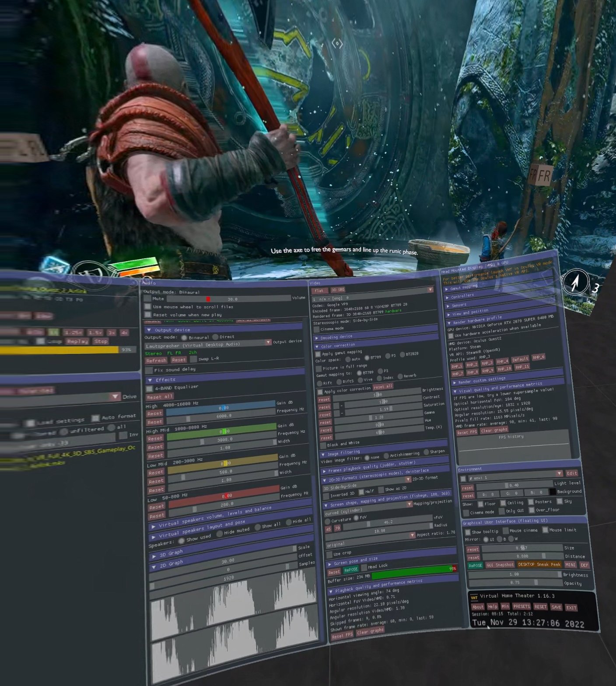Click the GUI Snapshot button
Image resolution: width=616 pixels, height=686 pixels.
pyautogui.click(x=500, y=565)
